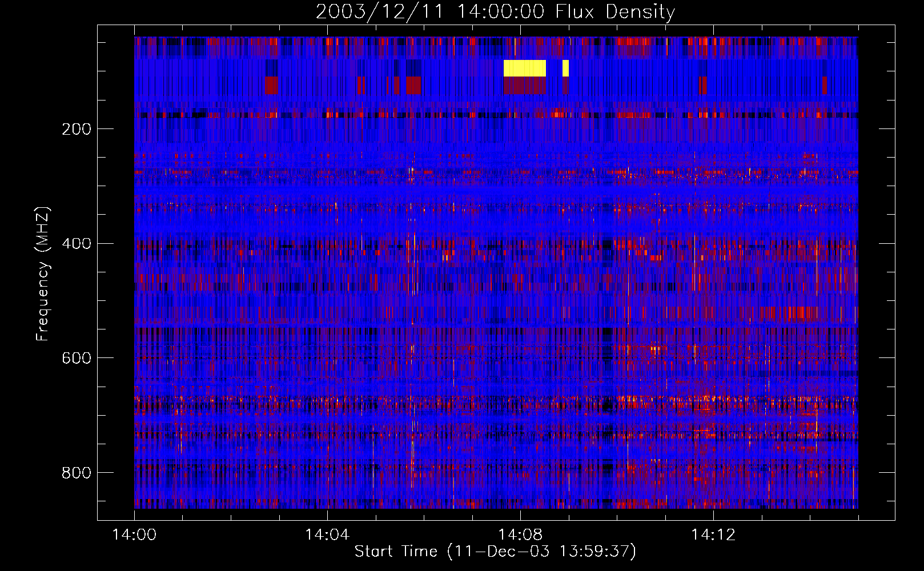Viewport: 924px width, 571px height.
Task: Click the small yellow burst after 14:08
Action: tap(565, 68)
